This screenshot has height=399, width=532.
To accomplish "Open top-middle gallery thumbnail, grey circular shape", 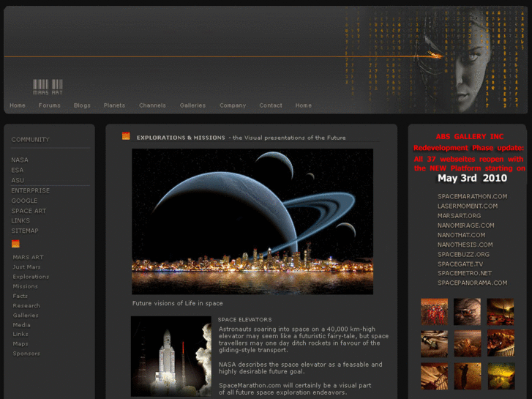I will pos(467,312).
